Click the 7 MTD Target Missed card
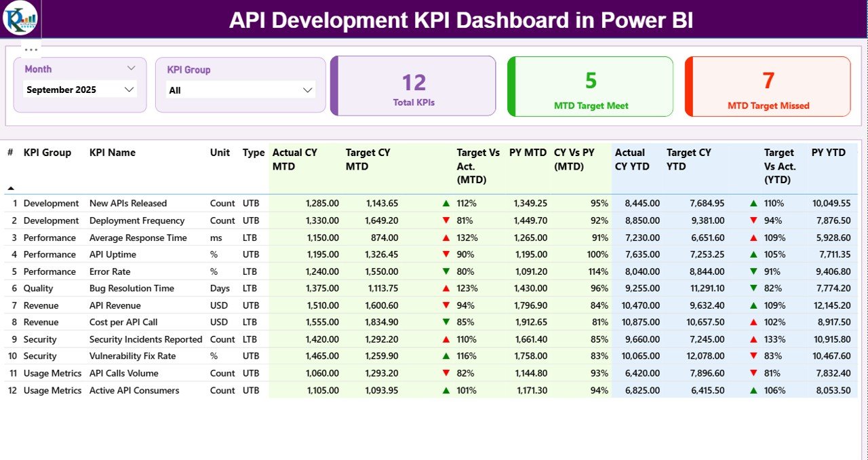 [x=767, y=85]
